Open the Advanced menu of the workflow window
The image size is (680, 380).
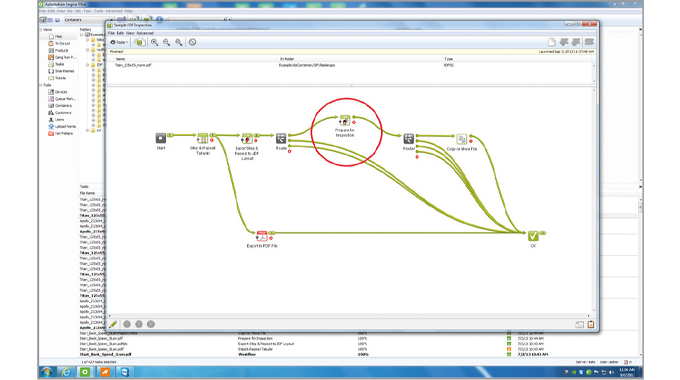145,33
